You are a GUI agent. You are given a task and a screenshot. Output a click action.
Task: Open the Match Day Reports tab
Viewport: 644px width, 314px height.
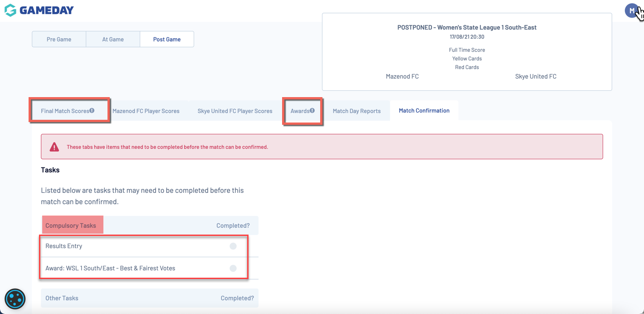(357, 111)
